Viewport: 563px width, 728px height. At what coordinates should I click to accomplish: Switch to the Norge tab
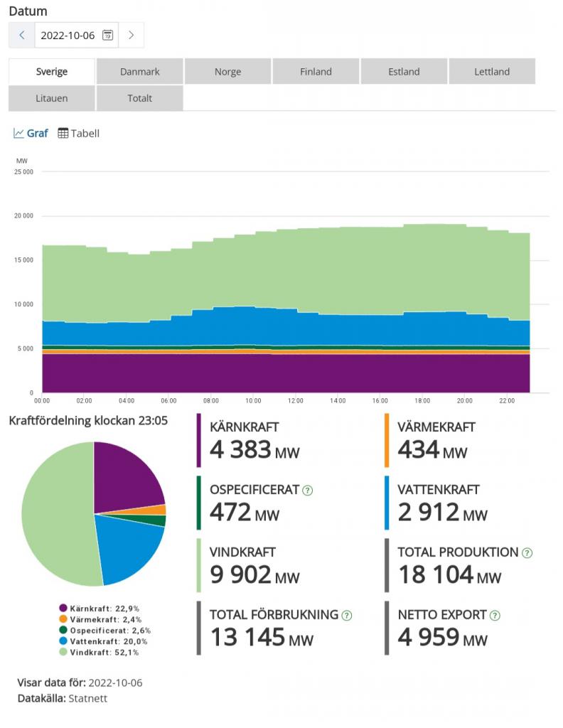[228, 72]
